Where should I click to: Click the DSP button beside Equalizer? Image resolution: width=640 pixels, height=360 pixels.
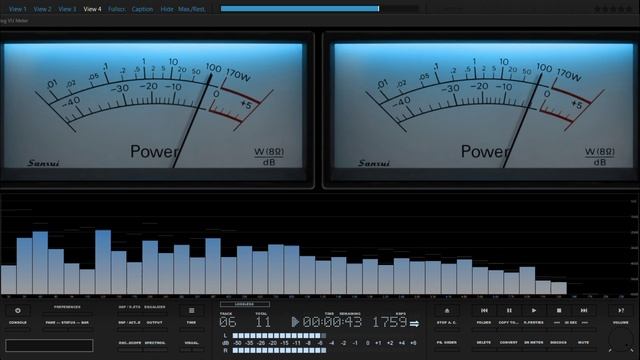pyautogui.click(x=129, y=307)
